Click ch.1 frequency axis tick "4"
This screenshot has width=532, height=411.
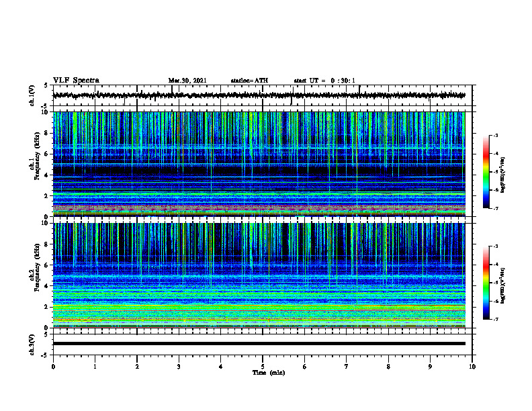47,175
